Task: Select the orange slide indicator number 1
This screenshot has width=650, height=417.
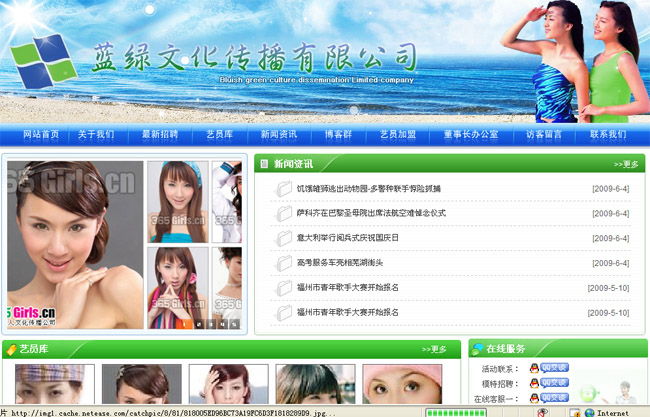Action: (x=183, y=324)
